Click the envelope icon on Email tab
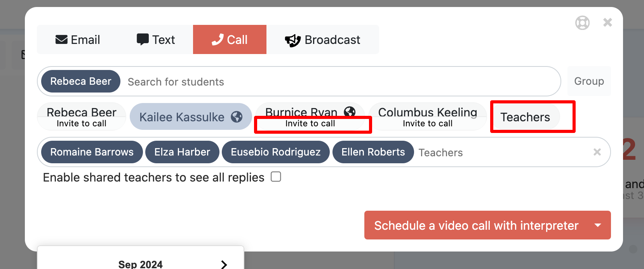 click(x=61, y=40)
